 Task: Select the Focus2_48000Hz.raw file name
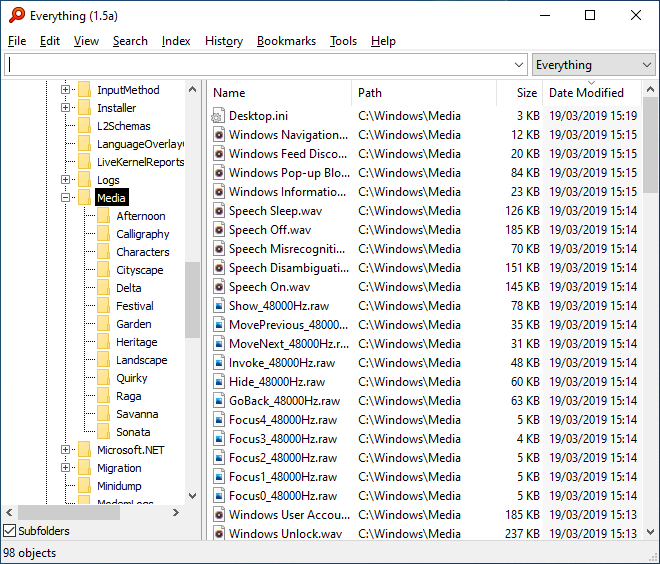(x=283, y=458)
